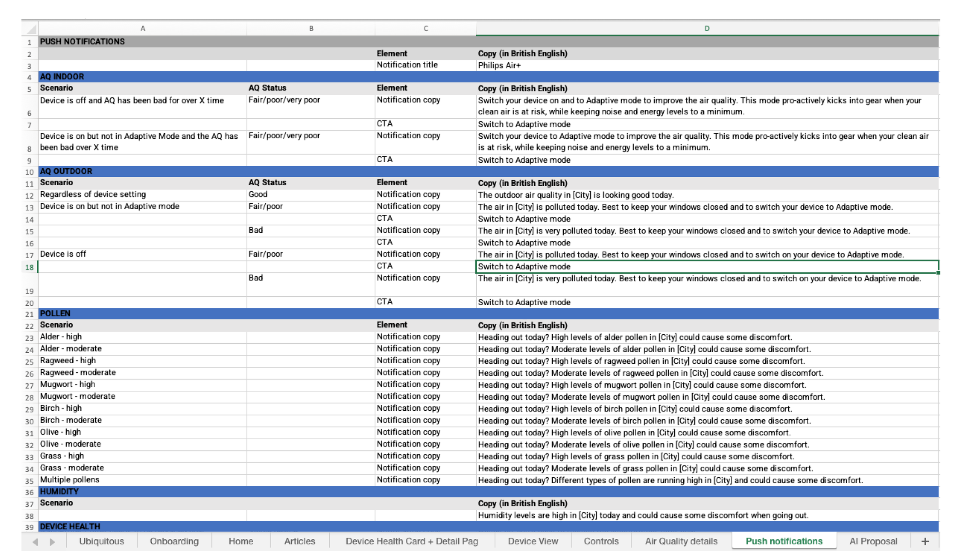This screenshot has width=980, height=551.
Task: Click the fill handle of the selected cell
Action: pyautogui.click(x=938, y=272)
